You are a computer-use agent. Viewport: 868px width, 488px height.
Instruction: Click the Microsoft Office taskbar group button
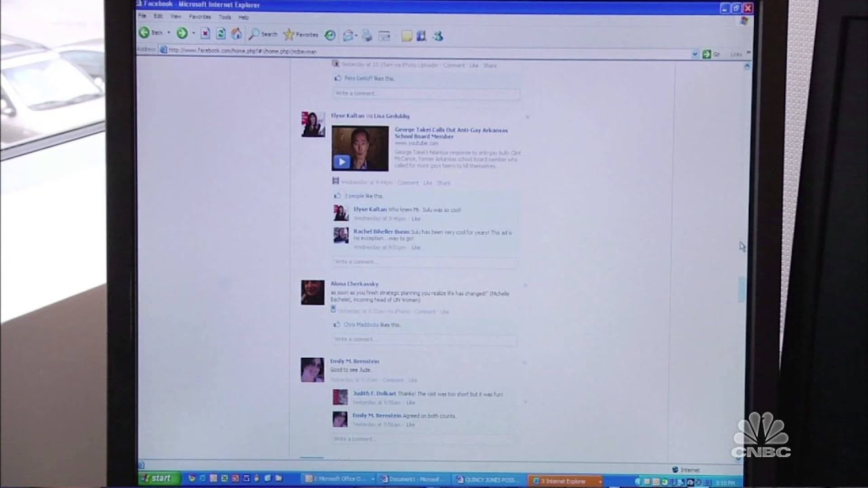[x=338, y=479]
